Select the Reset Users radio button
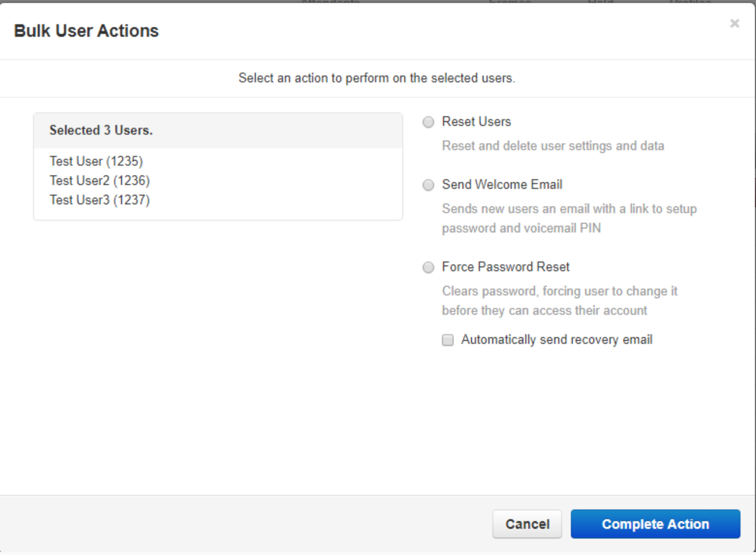 [x=428, y=122]
